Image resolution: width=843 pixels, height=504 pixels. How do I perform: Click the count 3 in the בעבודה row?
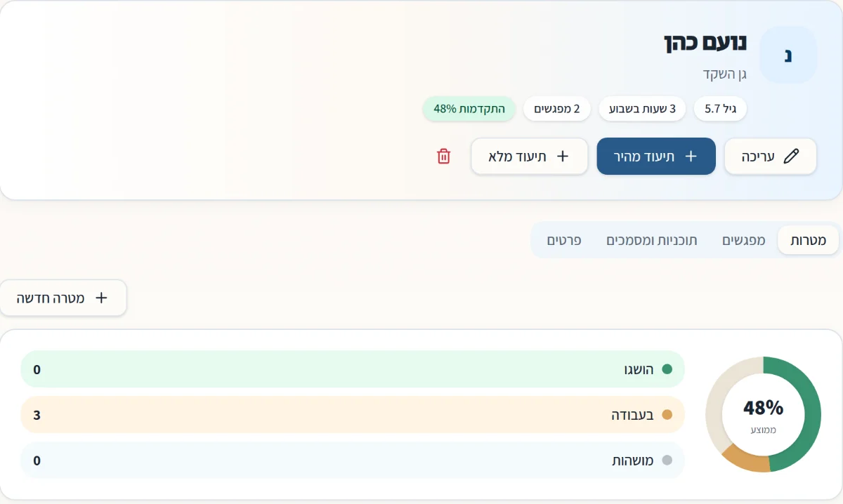(37, 415)
